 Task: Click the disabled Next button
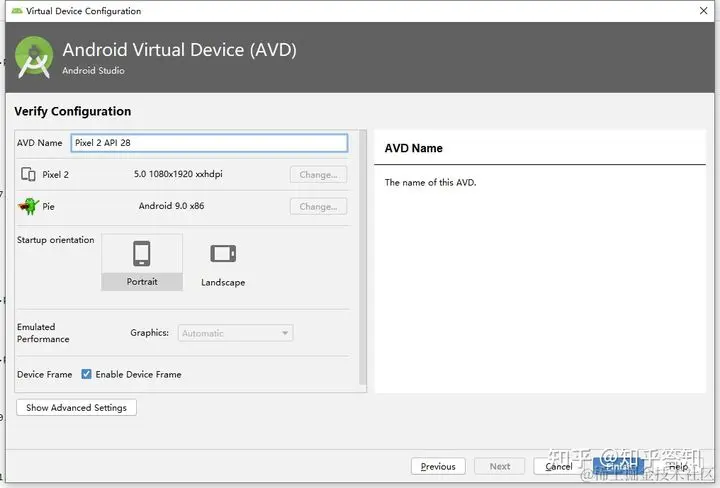point(500,466)
